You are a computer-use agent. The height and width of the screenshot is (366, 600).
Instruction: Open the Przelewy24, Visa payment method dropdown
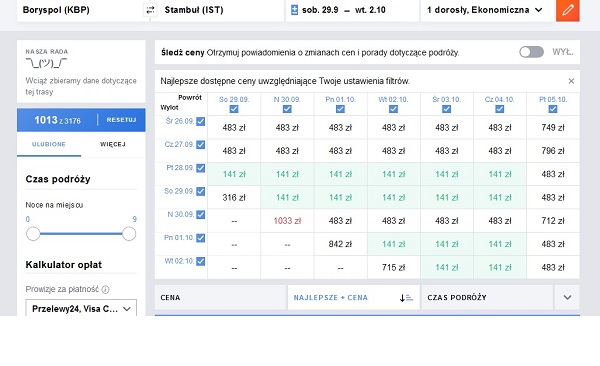(81, 308)
